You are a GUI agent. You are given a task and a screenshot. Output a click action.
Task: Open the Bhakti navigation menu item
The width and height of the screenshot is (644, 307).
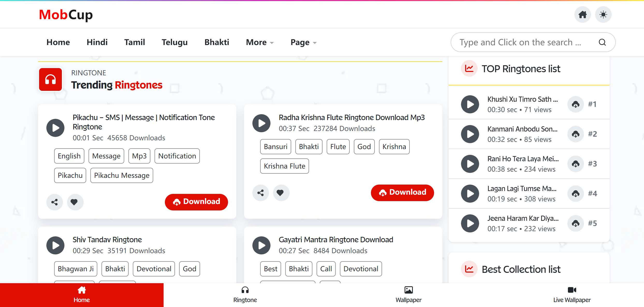coord(217,42)
